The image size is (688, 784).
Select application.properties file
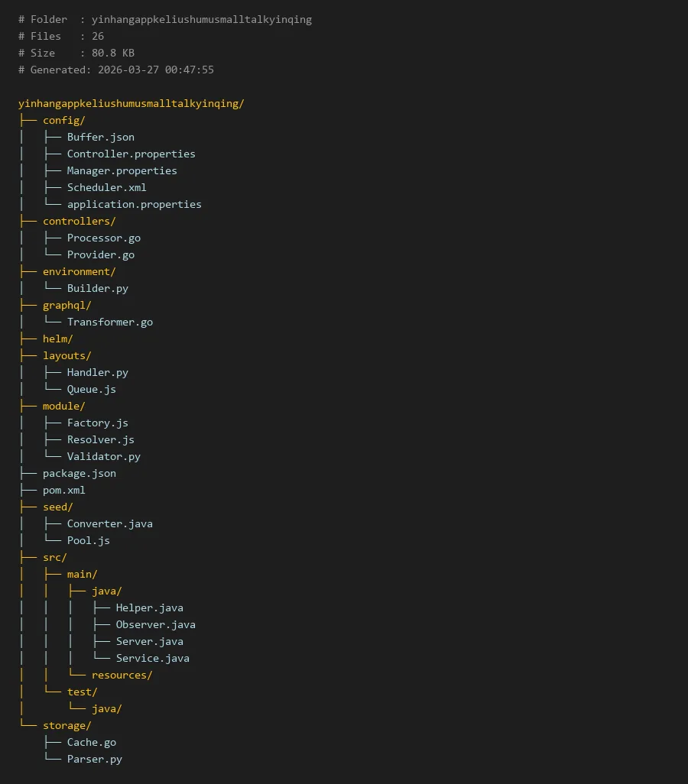134,204
